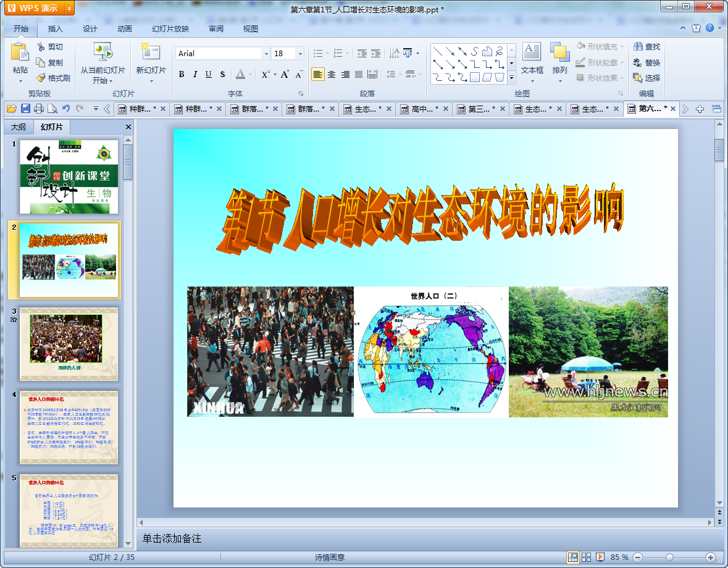Open Shape Outline (形状轮廓) dropdown

pyautogui.click(x=600, y=62)
